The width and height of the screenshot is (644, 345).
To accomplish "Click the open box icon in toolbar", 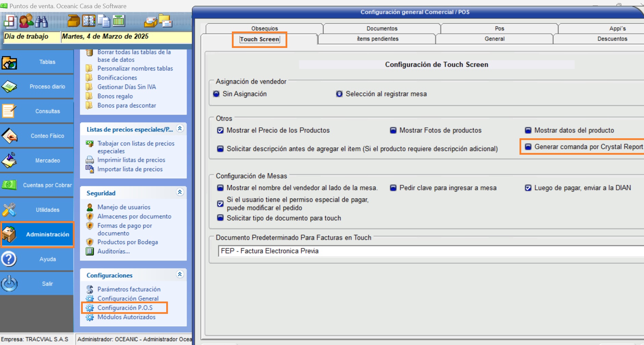I will click(x=74, y=21).
